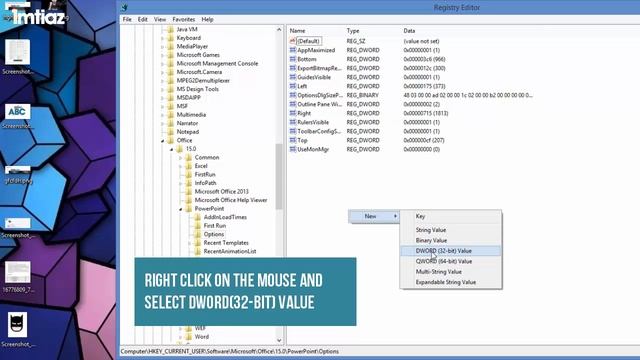Select the First Run key under PowerPoint
Viewport: 640px width, 360px height.
coord(215,226)
